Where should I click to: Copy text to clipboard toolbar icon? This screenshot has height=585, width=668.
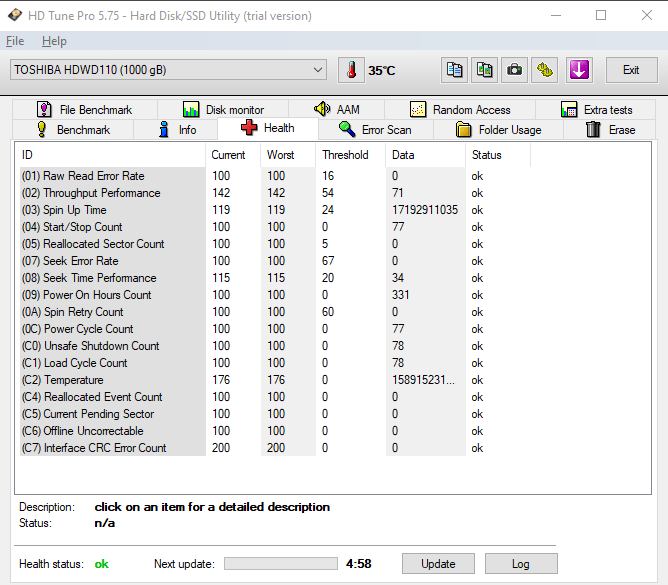click(x=454, y=70)
